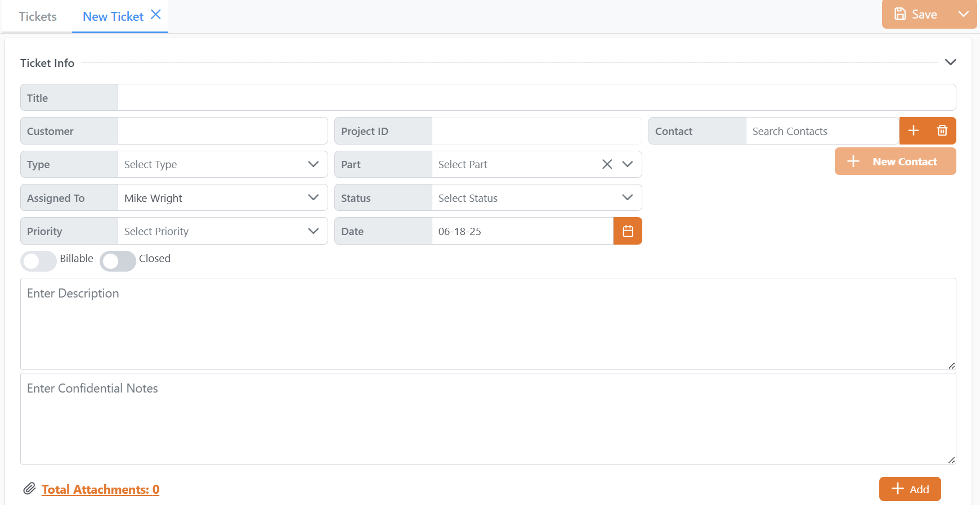Click the calendar icon next to Date
Viewport: 980px width, 505px height.
point(628,231)
